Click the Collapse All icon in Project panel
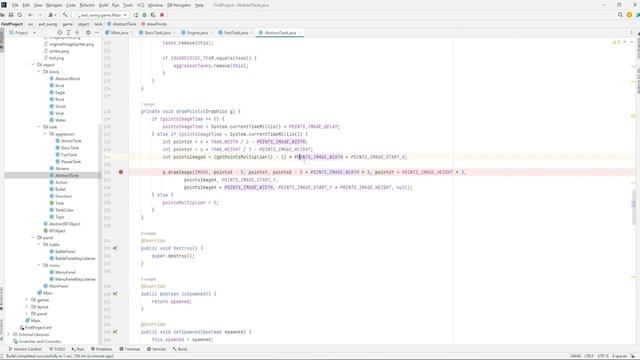 pos(77,33)
